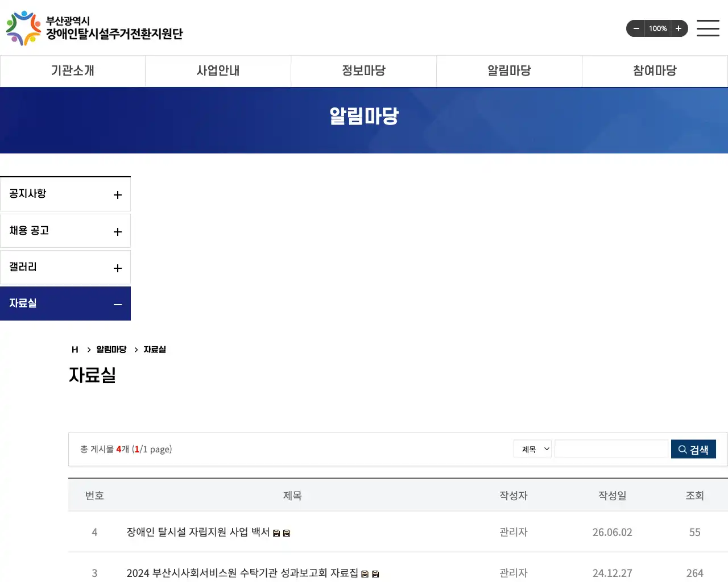Screen dimensions: 728x582
Task: Click the 총 게시물 4개 count text
Action: coord(105,449)
